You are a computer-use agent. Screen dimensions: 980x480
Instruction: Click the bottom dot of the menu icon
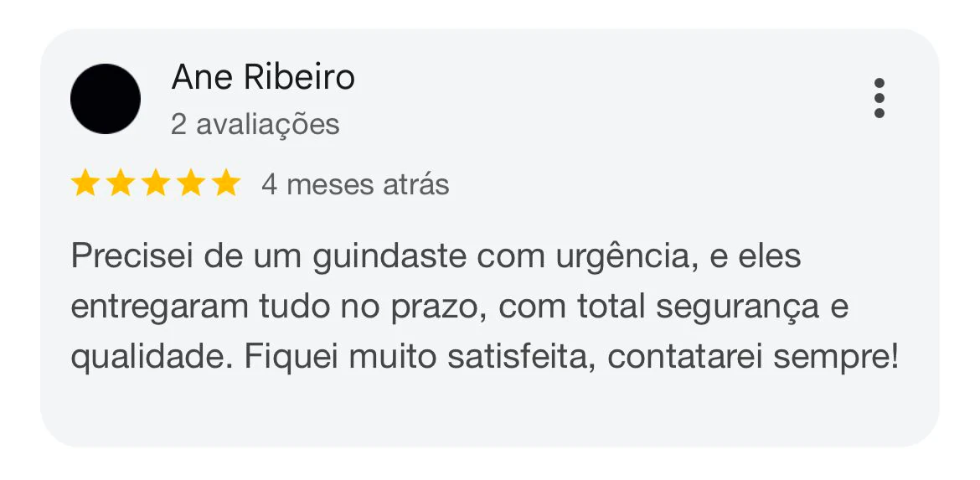(x=879, y=113)
